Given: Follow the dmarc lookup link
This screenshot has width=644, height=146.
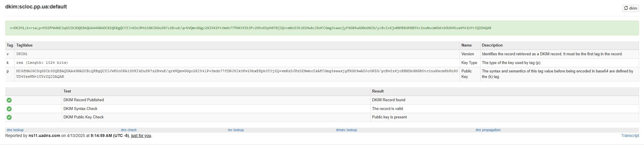Looking at the screenshot, I should (346, 130).
